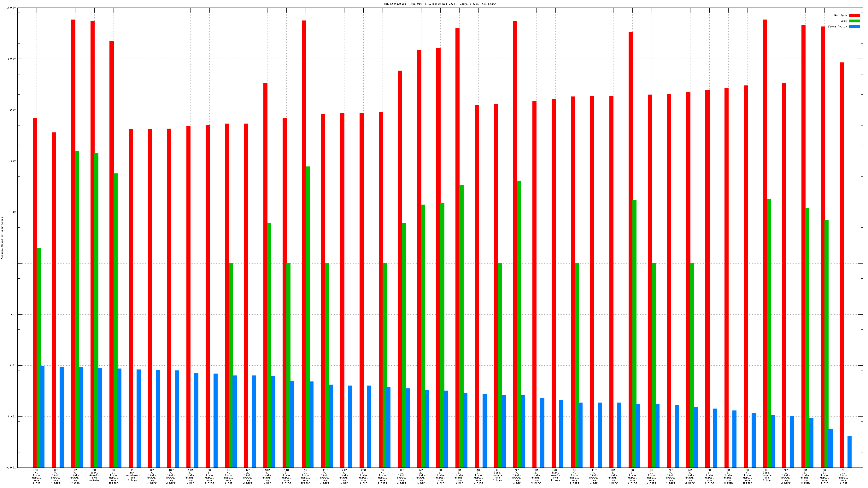Select the 14@ 3.list.dnswl.org 1 hop label

(x=190, y=476)
